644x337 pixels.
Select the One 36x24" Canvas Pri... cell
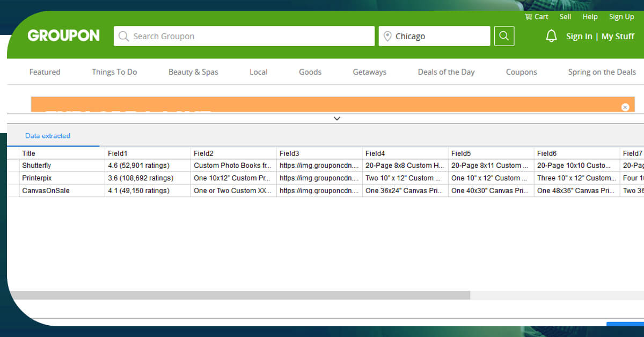coord(405,191)
